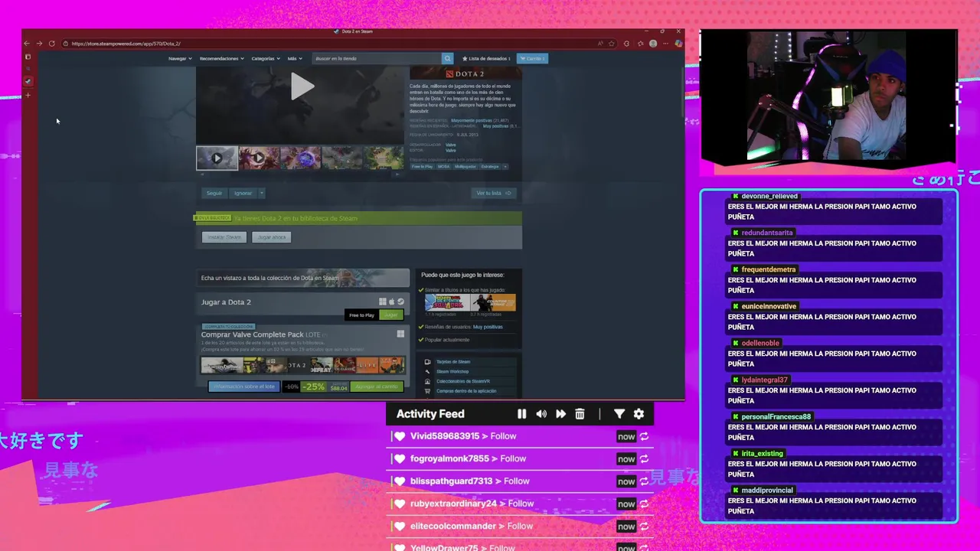980x551 pixels.
Task: Replay the elitecoolcommander follow alert
Action: [x=644, y=526]
